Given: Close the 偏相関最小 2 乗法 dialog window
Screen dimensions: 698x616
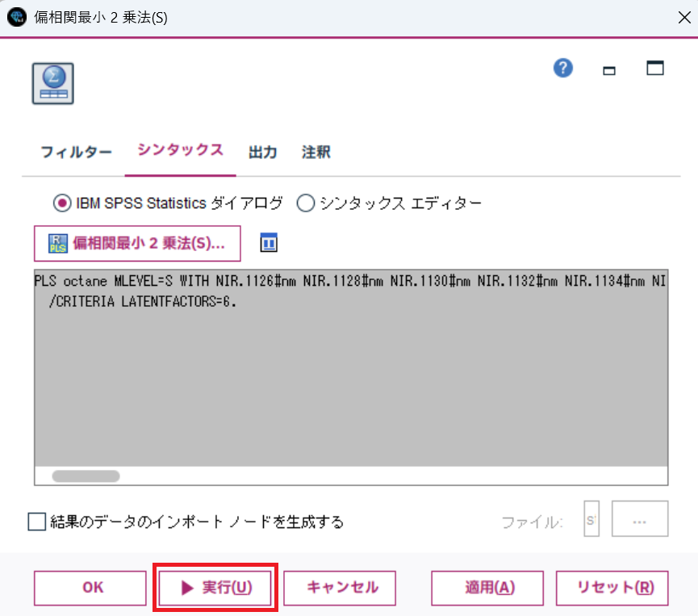Looking at the screenshot, I should 684,18.
